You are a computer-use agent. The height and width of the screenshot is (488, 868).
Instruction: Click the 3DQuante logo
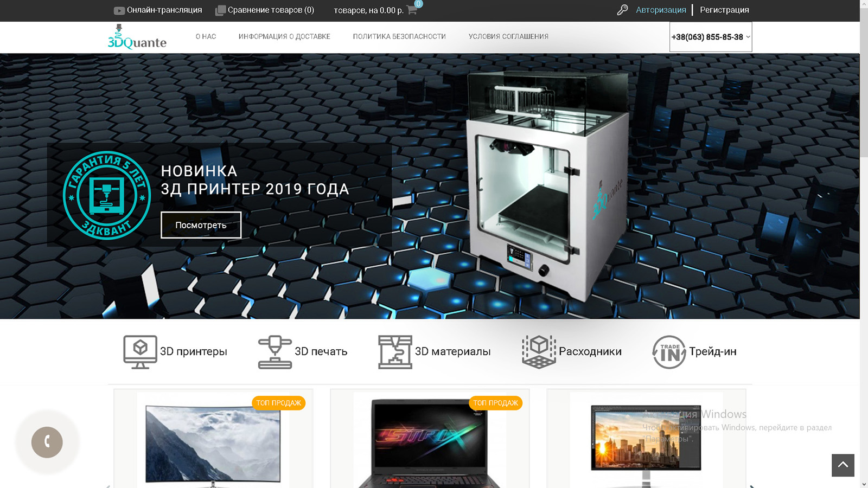137,37
